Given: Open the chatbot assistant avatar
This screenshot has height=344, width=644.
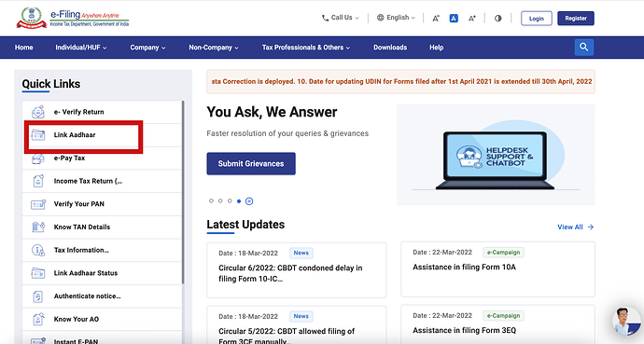Looking at the screenshot, I should coord(626,321).
